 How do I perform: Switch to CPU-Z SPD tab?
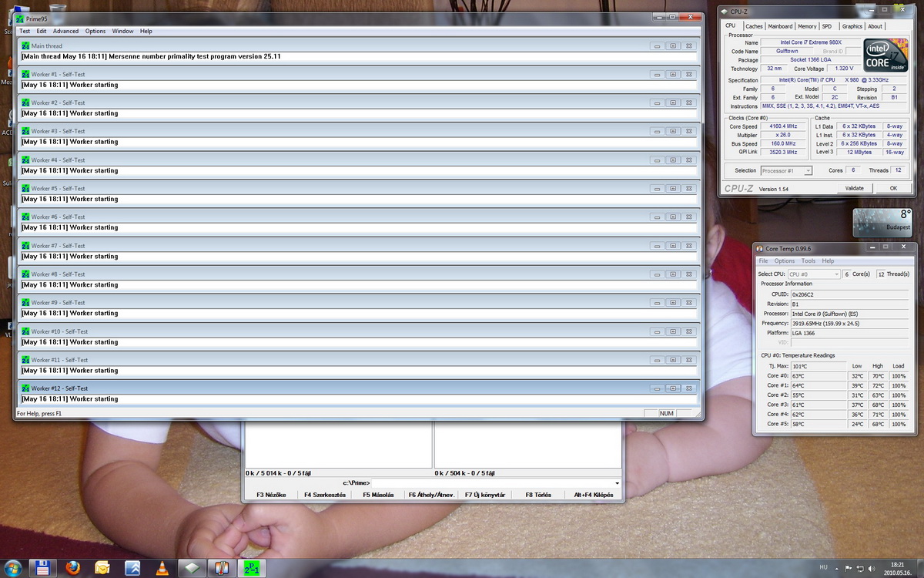point(826,26)
